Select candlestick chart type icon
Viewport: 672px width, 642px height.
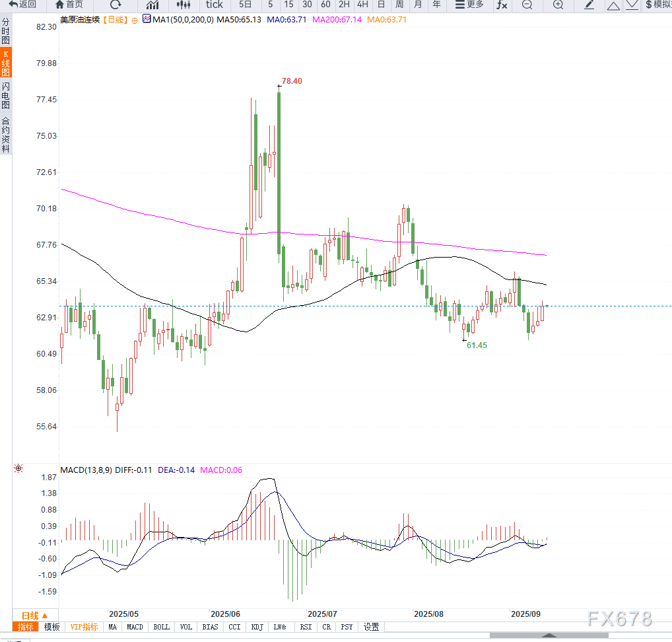click(x=184, y=5)
